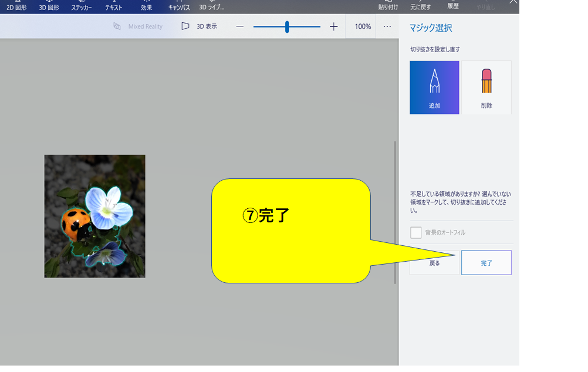This screenshot has width=588, height=372.
Task: Open the 2D 図形 tab
Action: 16,6
